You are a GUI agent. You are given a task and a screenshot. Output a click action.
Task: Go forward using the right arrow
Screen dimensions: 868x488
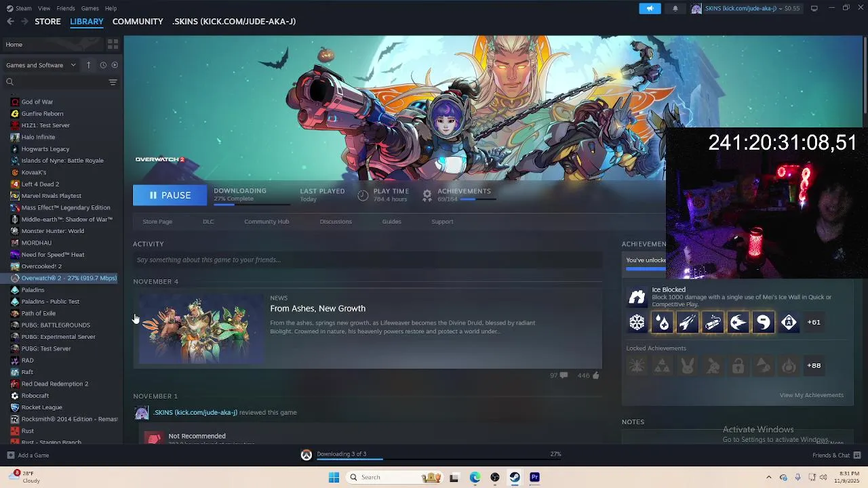pos(24,22)
